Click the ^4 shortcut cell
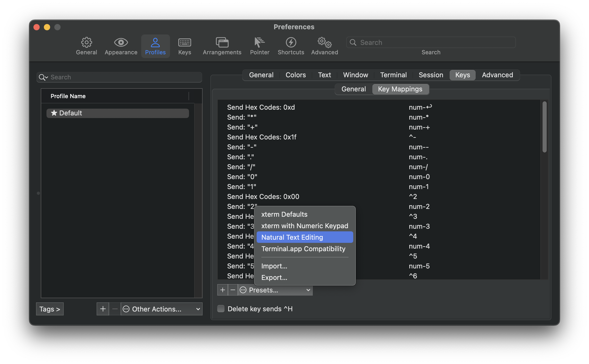Image resolution: width=589 pixels, height=364 pixels. pyautogui.click(x=413, y=236)
